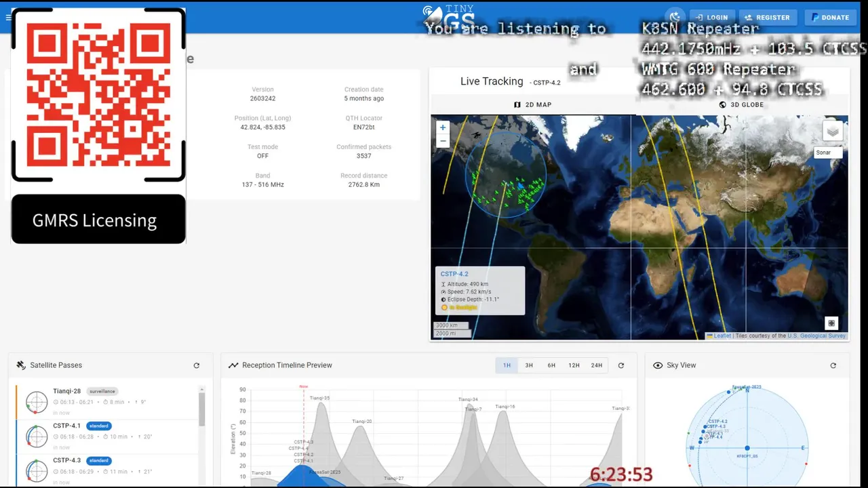Click the LOGIN button

[x=711, y=18]
